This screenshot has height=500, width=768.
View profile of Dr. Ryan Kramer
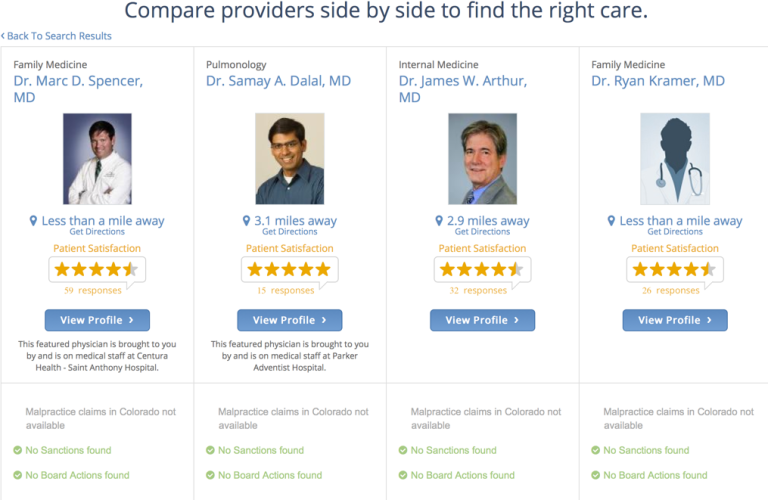[x=675, y=320]
